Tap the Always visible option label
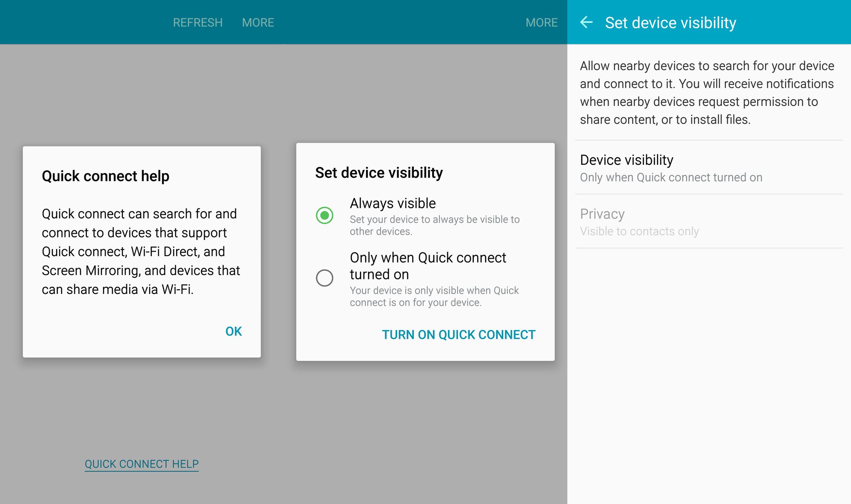The width and height of the screenshot is (851, 504). pos(393,203)
